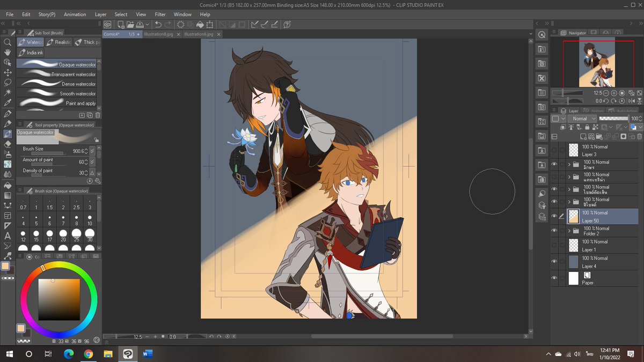644x362 pixels.
Task: Open the Clip Studio support help icon
Action: [287, 24]
